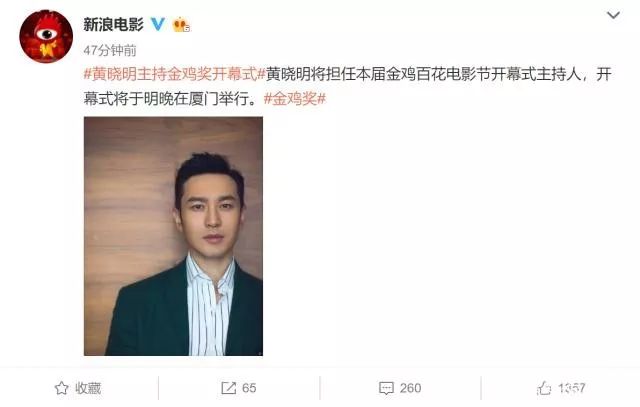The image size is (640, 407).
Task: Click the 收藏 label
Action: point(88,388)
